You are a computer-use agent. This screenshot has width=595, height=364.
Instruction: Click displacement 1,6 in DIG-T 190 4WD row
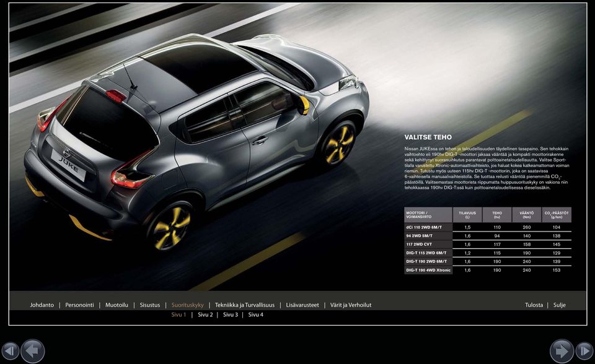click(x=467, y=270)
